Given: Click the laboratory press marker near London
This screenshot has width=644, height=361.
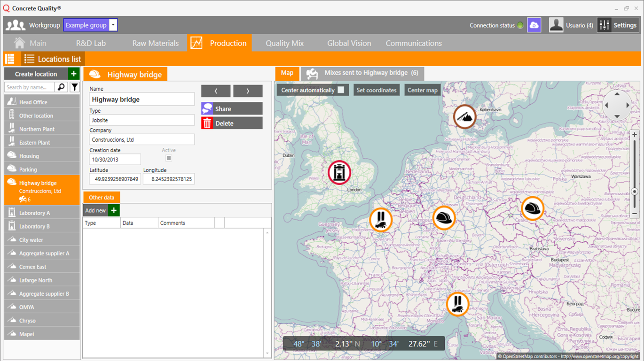Looking at the screenshot, I should pos(339,172).
